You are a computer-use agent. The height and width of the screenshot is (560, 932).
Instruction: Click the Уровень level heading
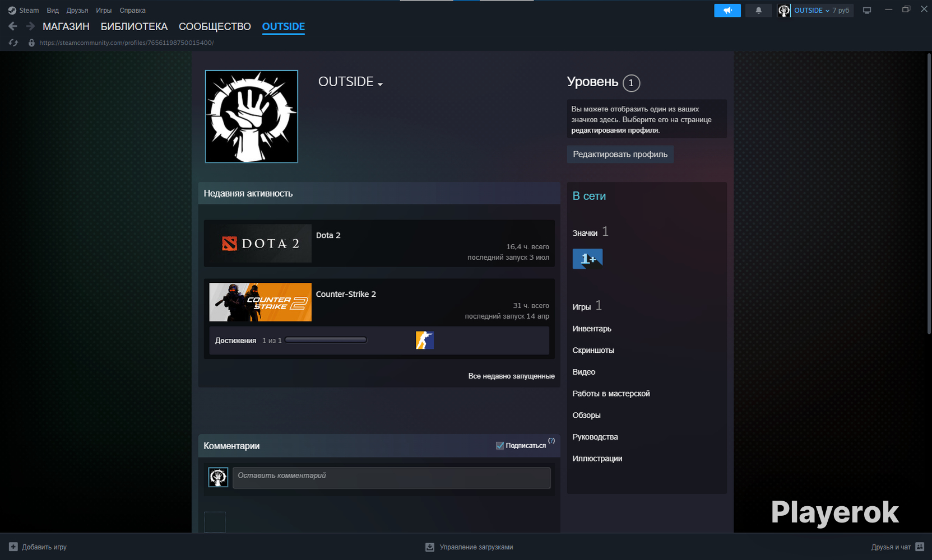pos(592,82)
